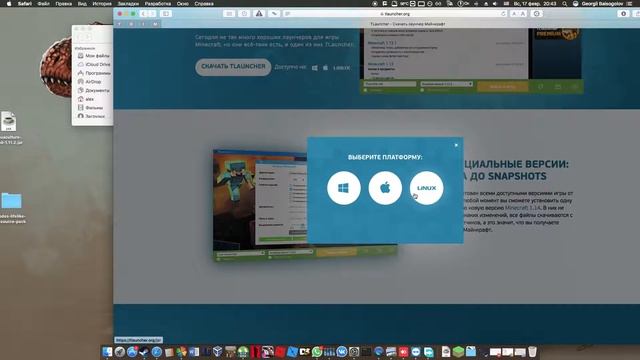
Task: Open the Safari menu in the menu bar
Action: click(24, 4)
